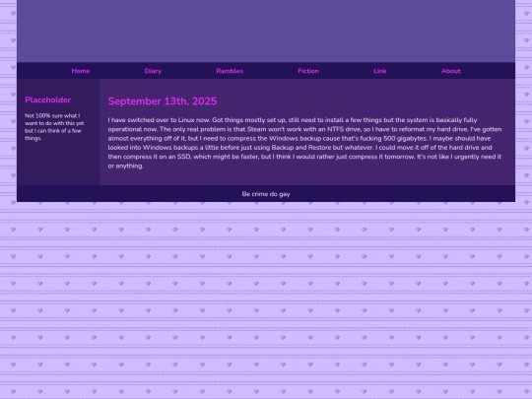
Task: Click the diary entry paragraph about Linux
Action: click(304, 143)
